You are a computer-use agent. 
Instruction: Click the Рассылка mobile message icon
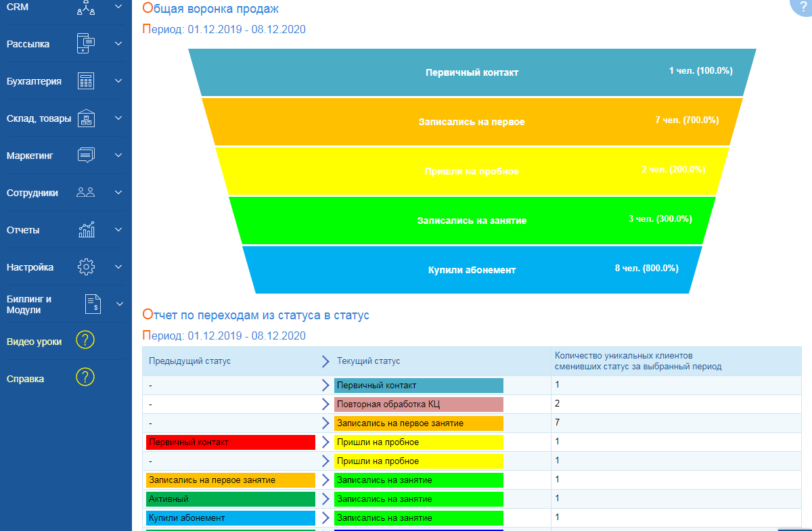86,44
